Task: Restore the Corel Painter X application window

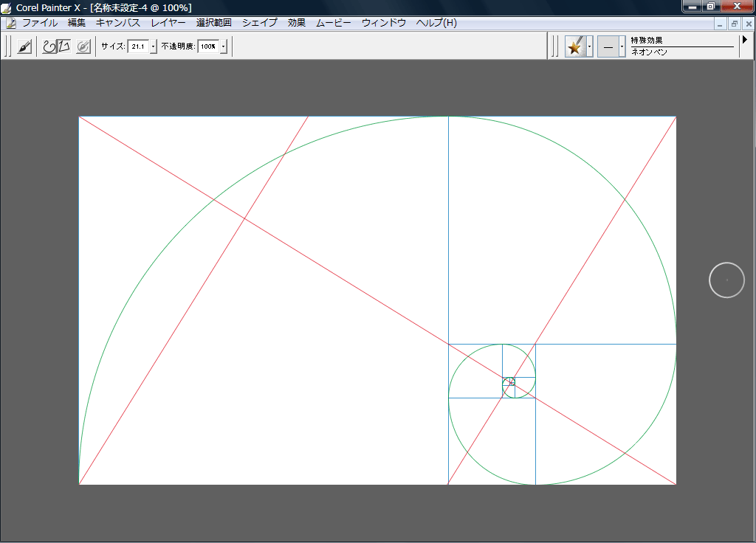Action: click(711, 6)
